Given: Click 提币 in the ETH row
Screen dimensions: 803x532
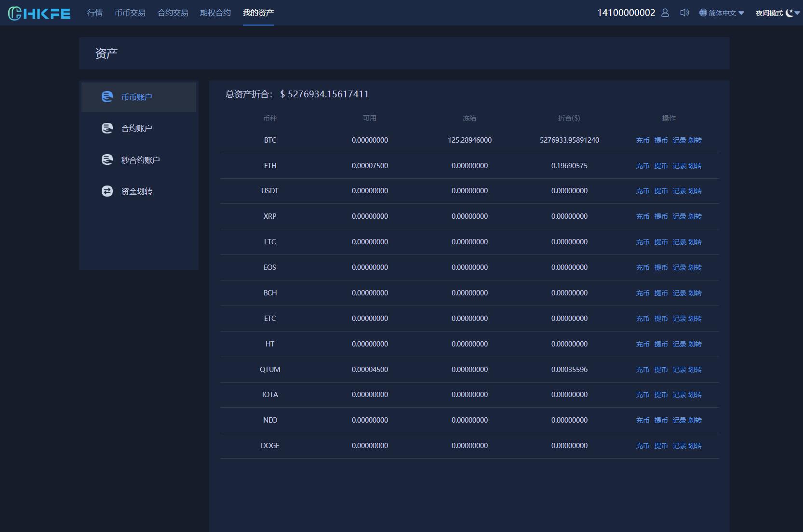Looking at the screenshot, I should pyautogui.click(x=661, y=166).
